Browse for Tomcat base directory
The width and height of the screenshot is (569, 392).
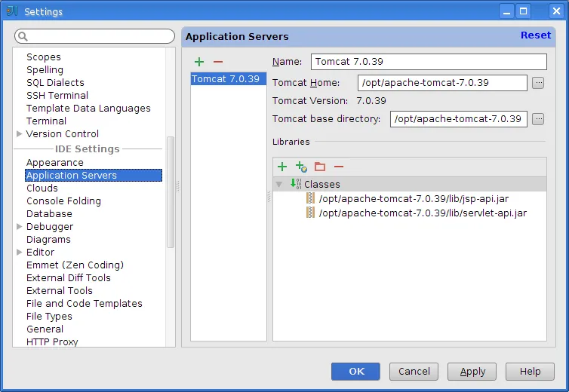(538, 119)
